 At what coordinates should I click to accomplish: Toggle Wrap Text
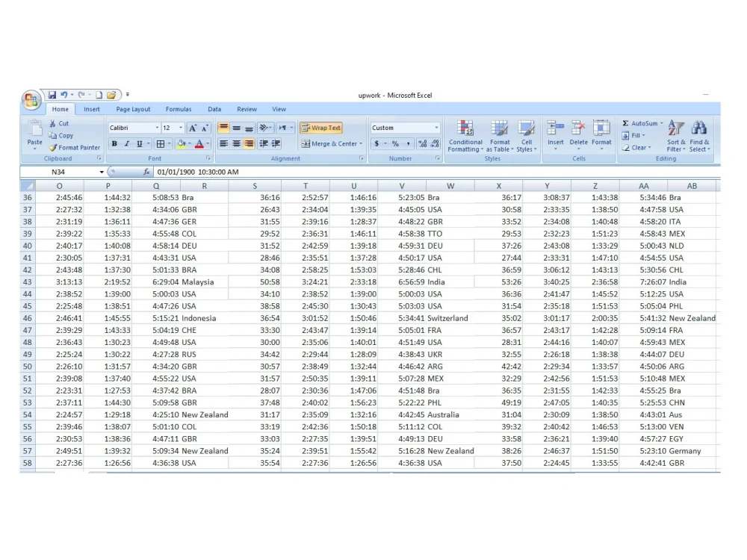(x=321, y=128)
